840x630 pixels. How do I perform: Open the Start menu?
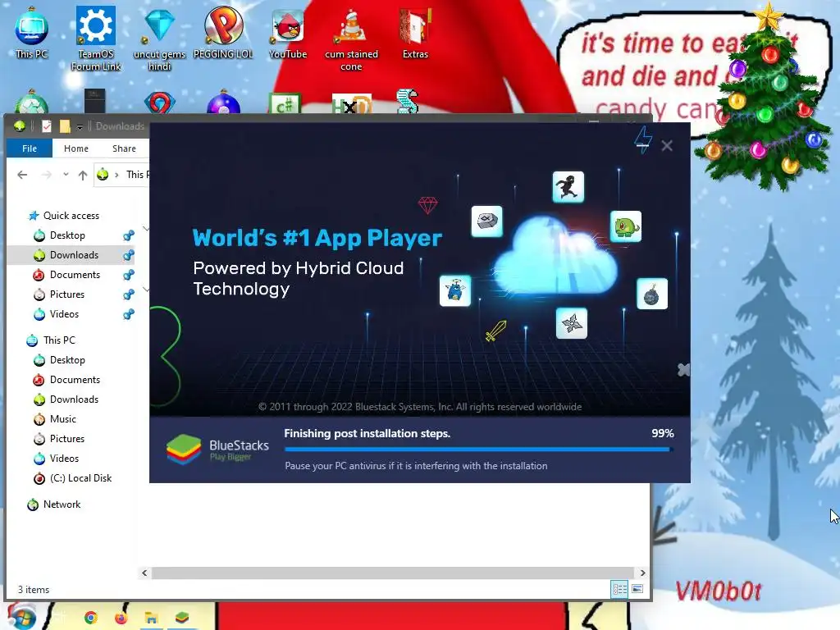coord(22,617)
